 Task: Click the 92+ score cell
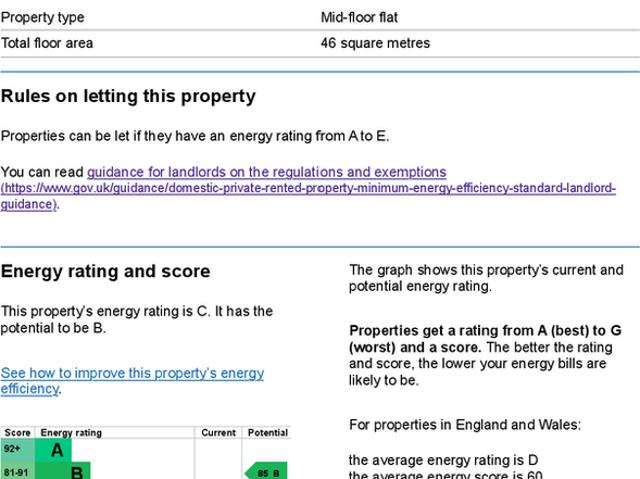(17, 451)
